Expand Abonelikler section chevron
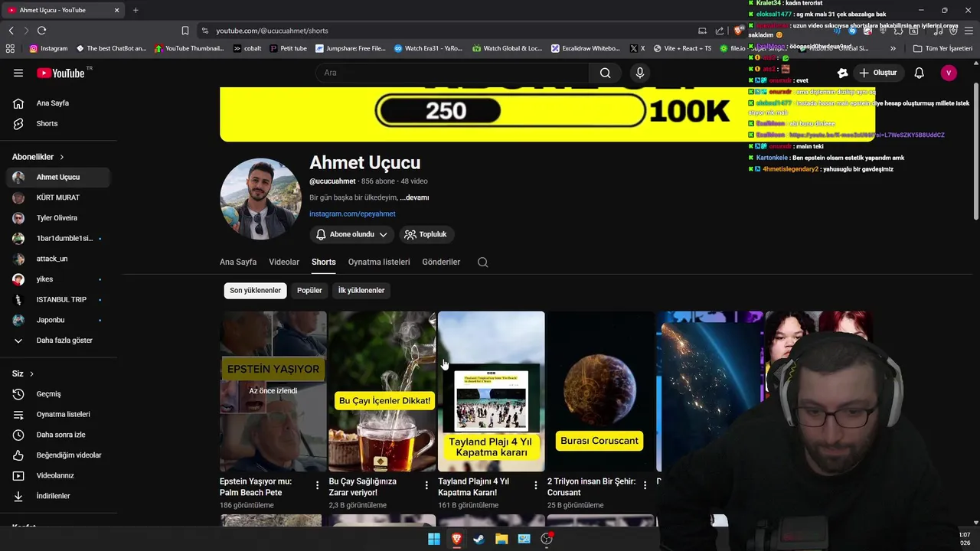The width and height of the screenshot is (980, 551). 62,157
